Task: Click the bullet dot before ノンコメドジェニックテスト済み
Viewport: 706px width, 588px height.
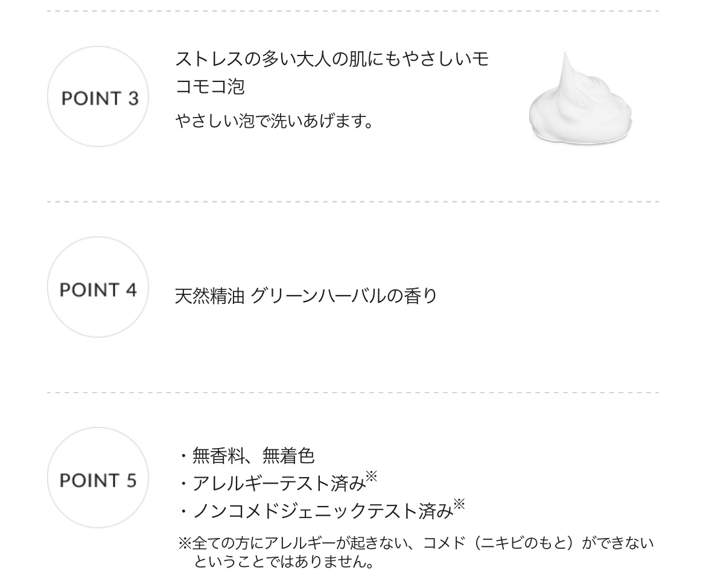Action: pos(183,512)
